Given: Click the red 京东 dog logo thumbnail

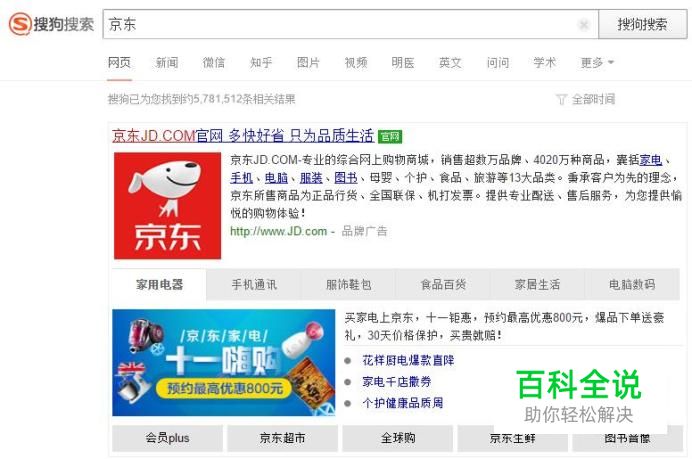Looking at the screenshot, I should [x=167, y=206].
